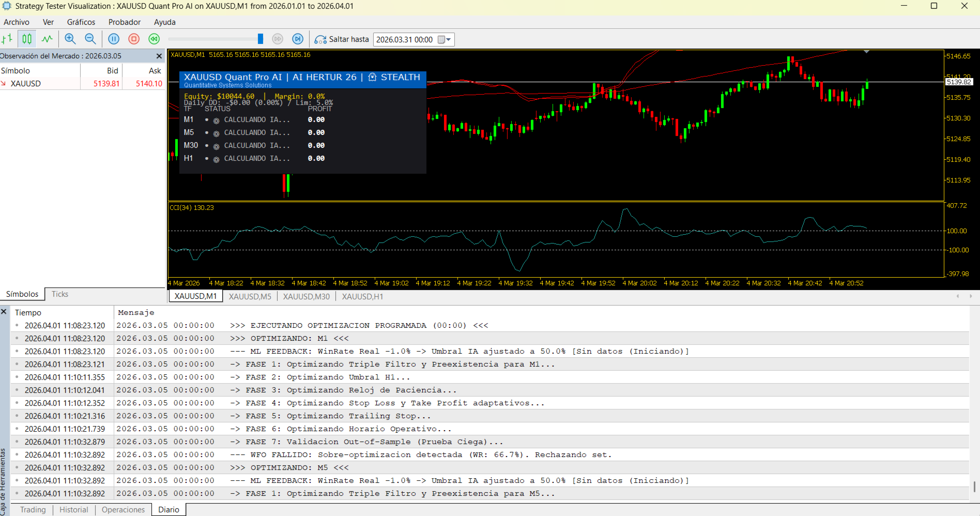Switch to line chart mode
The height and width of the screenshot is (516, 980).
click(x=47, y=39)
